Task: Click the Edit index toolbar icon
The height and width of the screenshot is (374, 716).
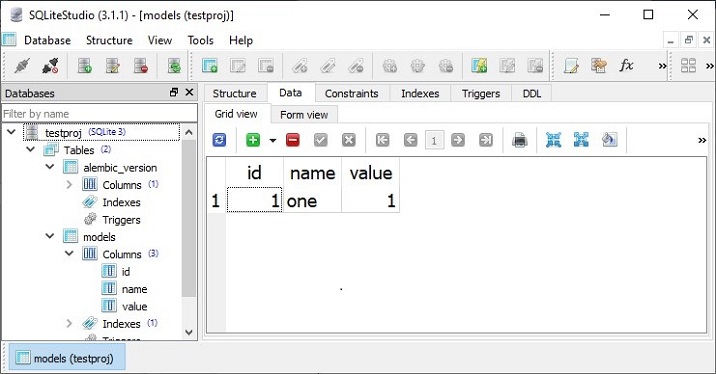Action: point(328,66)
